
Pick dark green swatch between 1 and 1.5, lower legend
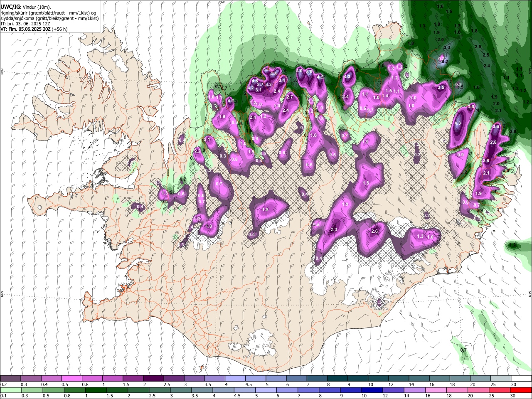tap(96, 390)
